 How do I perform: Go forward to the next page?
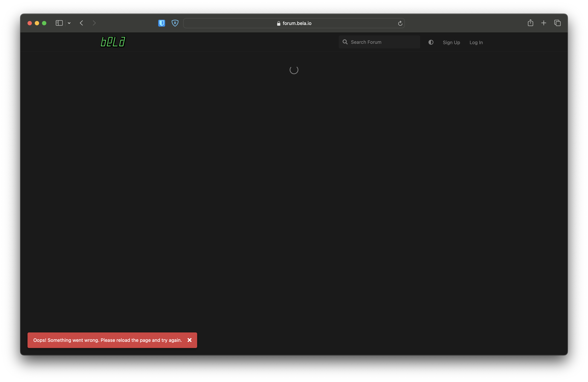pyautogui.click(x=94, y=23)
